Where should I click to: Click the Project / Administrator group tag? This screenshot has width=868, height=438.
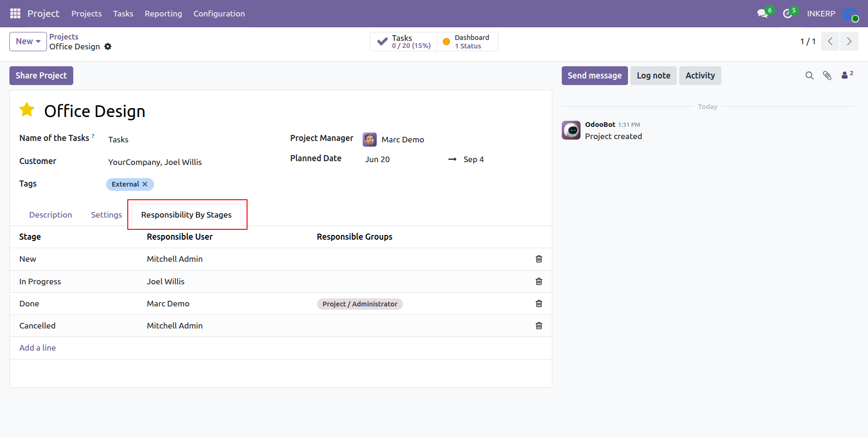tap(360, 304)
